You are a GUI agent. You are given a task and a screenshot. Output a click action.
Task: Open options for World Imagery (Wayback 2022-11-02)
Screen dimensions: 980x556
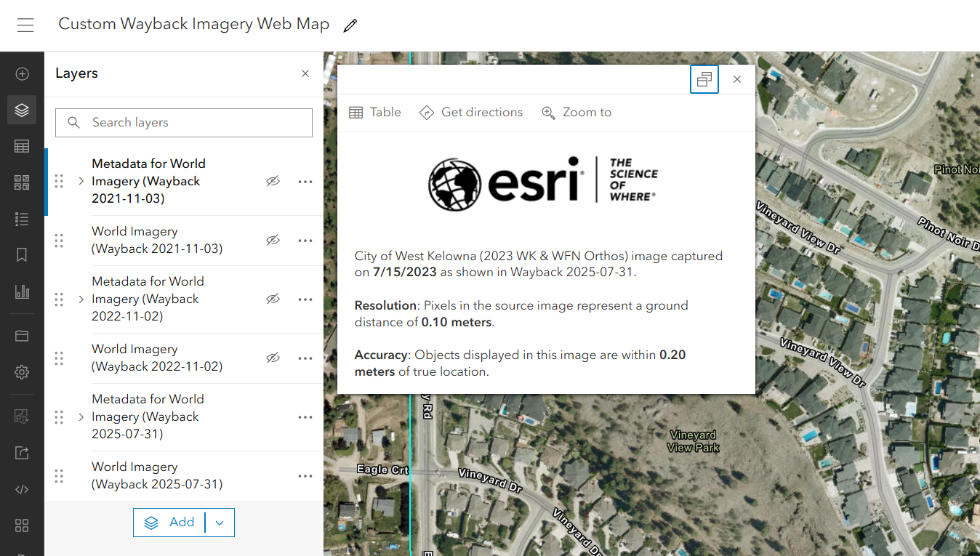(x=305, y=358)
